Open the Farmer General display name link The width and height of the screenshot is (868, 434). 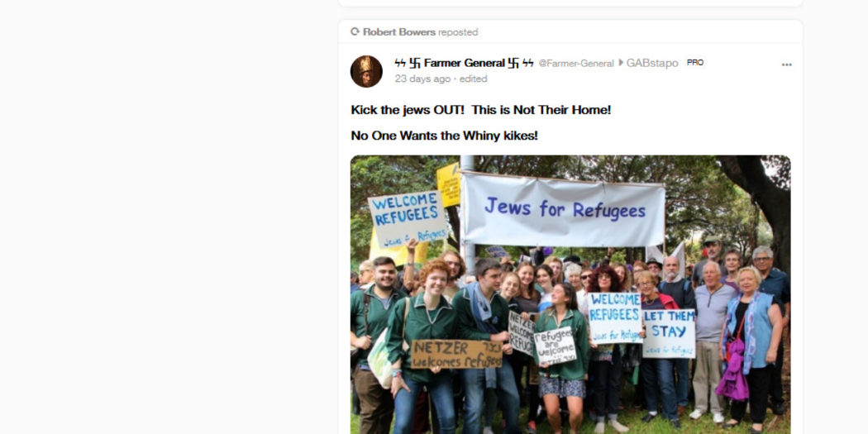click(465, 63)
